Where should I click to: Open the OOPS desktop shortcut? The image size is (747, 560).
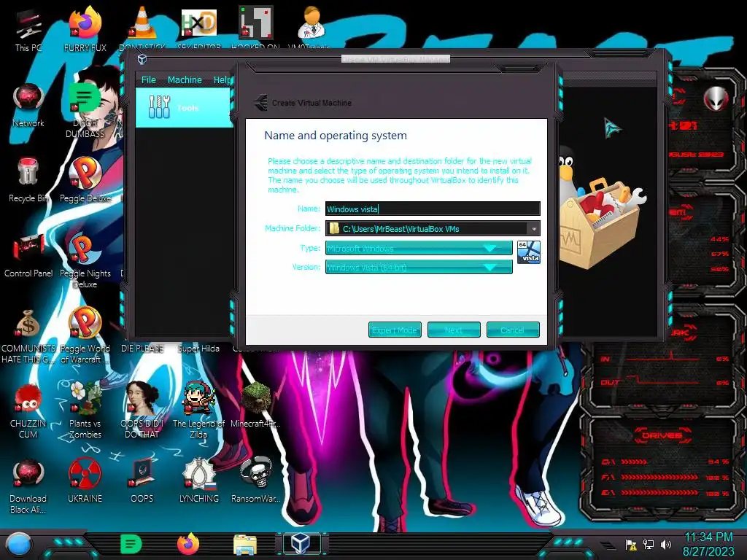[142, 480]
